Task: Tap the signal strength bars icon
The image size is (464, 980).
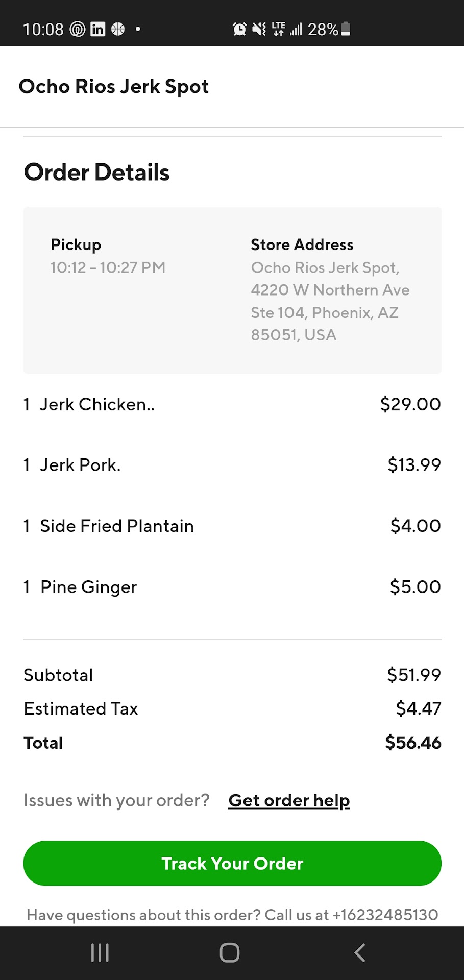Action: 296,30
